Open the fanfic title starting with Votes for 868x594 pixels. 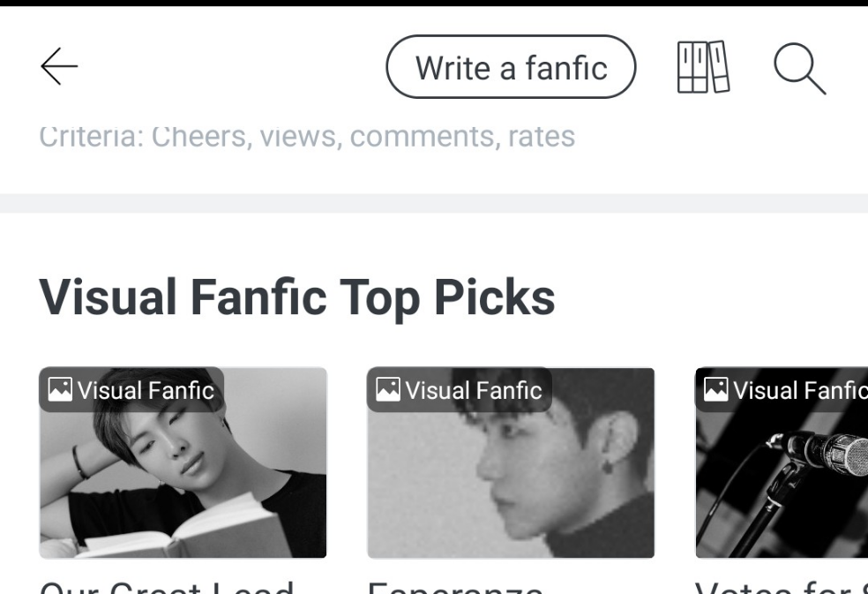point(781,586)
